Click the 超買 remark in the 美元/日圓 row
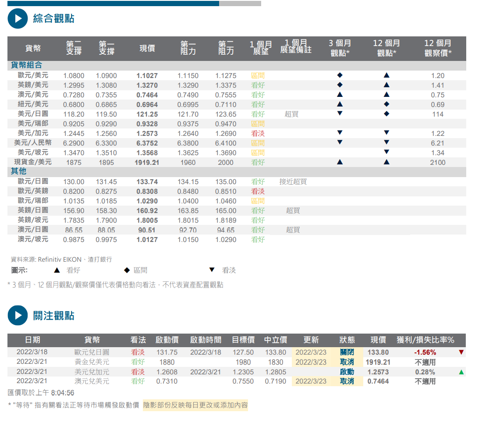 291,114
